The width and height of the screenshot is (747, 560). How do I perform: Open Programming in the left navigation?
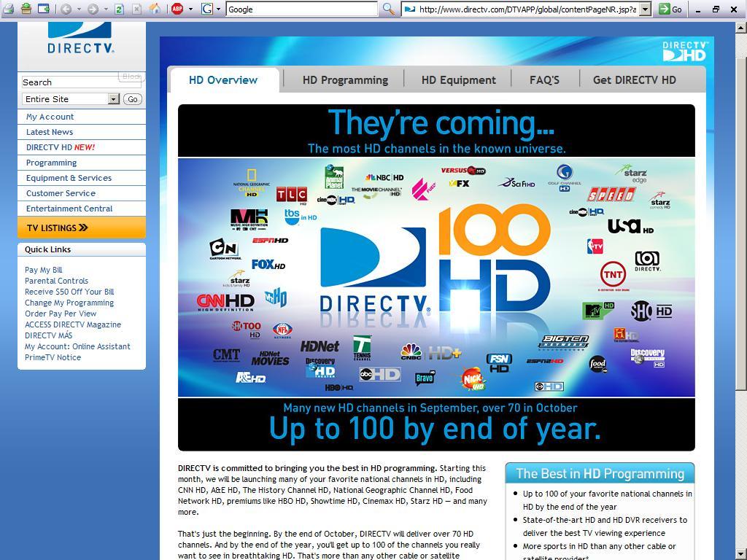pos(82,163)
